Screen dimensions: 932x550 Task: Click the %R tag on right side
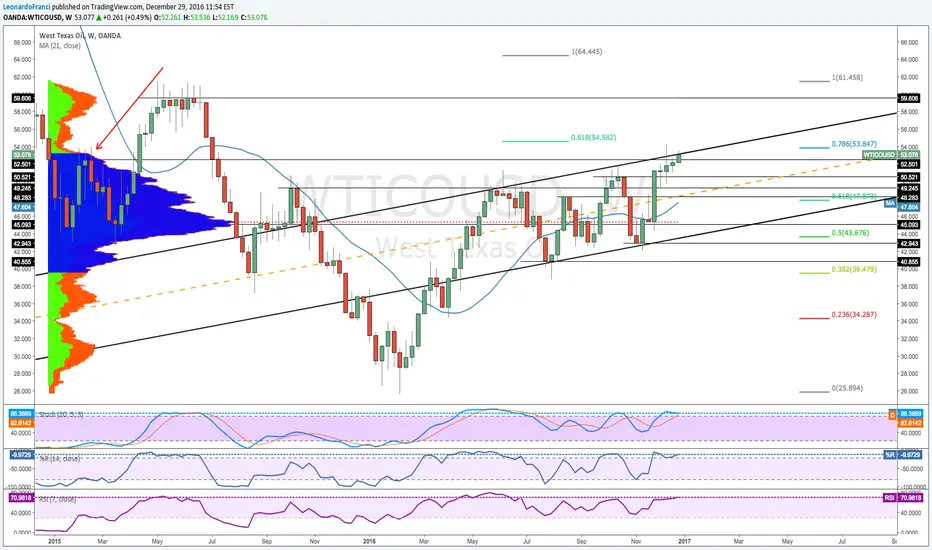(890, 455)
